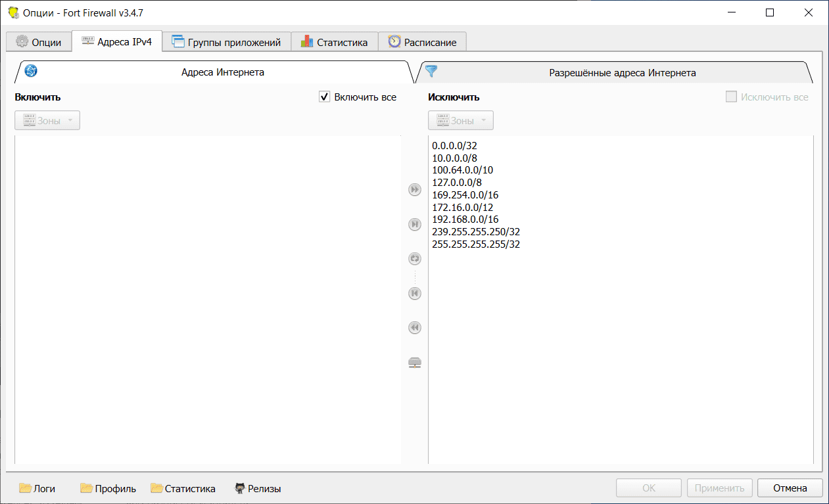This screenshot has width=829, height=504.
Task: Click inside the empty Включить address box
Action: point(208,299)
